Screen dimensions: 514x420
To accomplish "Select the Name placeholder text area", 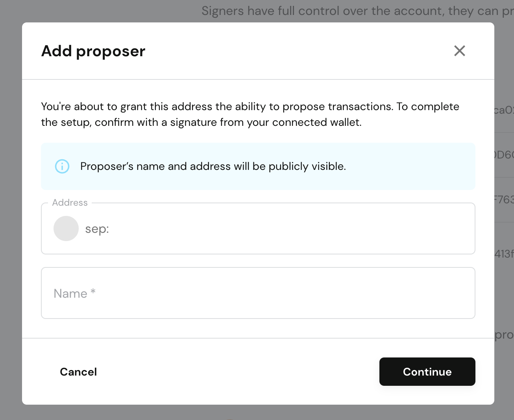I will [x=74, y=293].
